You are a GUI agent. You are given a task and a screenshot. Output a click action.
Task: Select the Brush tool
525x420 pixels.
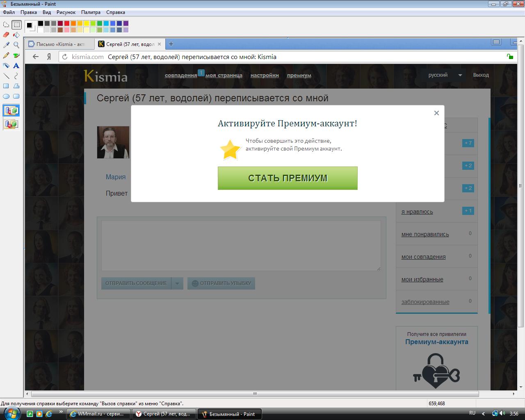pos(16,55)
